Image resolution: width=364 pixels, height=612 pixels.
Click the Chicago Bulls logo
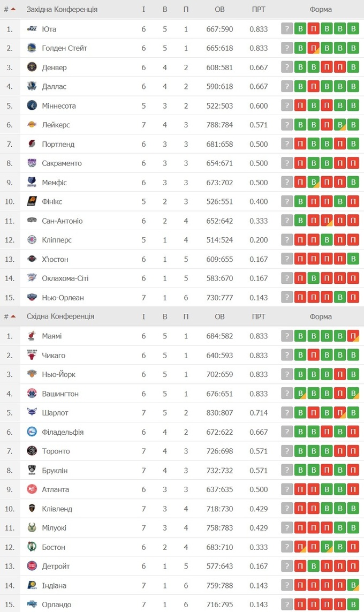pos(32,355)
